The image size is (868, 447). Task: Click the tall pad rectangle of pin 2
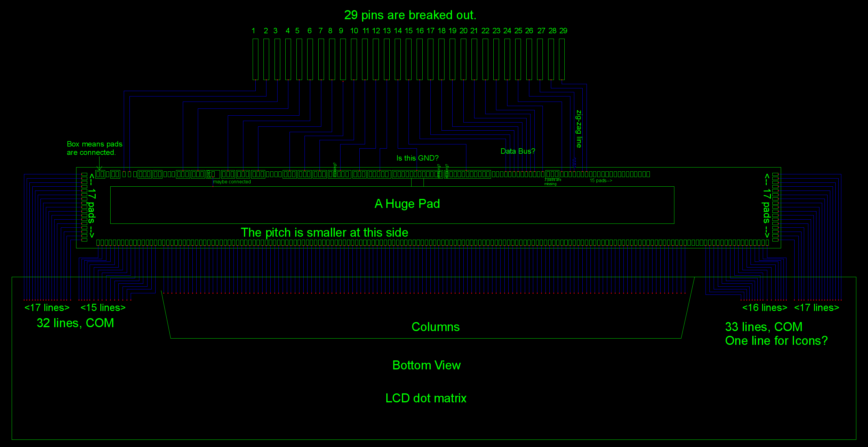click(266, 59)
